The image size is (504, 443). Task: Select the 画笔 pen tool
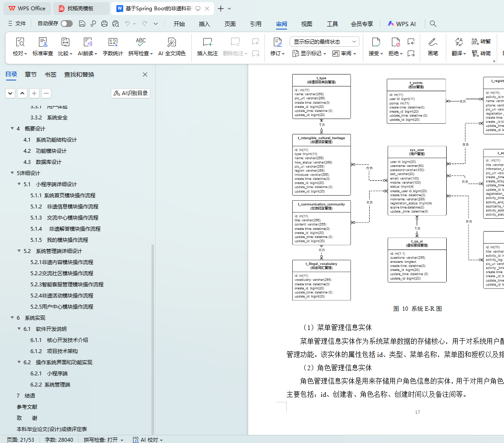(433, 42)
